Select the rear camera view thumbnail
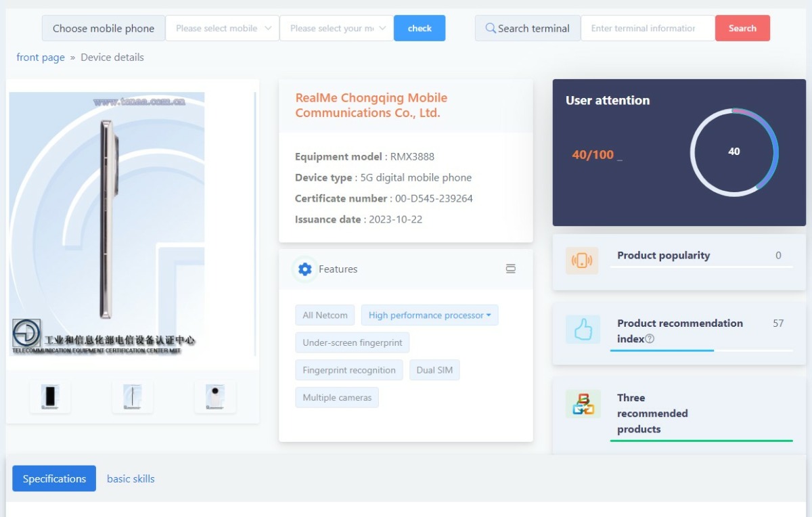812x517 pixels. [215, 397]
